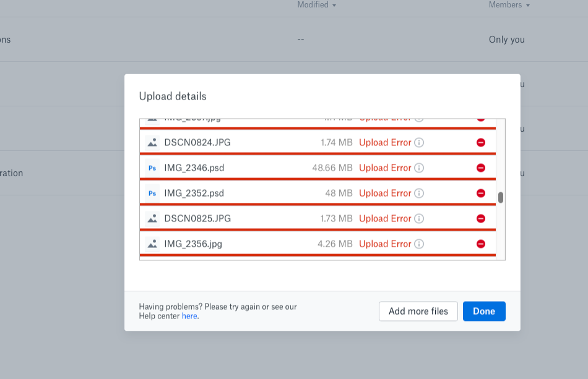The height and width of the screenshot is (379, 588).
Task: Click the Add more files button
Action: [x=418, y=312]
